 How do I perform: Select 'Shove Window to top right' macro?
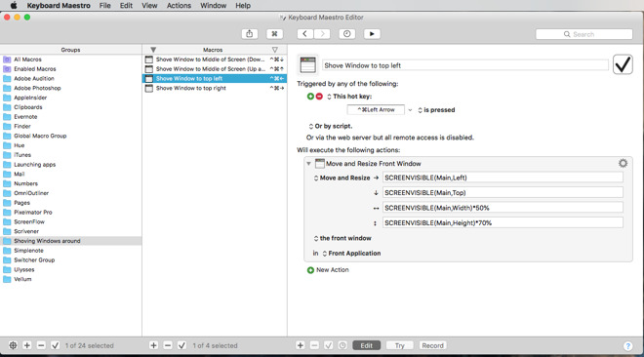click(215, 88)
